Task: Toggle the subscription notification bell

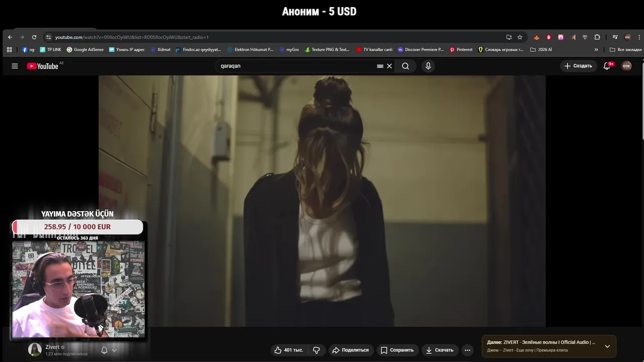Action: coord(104,350)
